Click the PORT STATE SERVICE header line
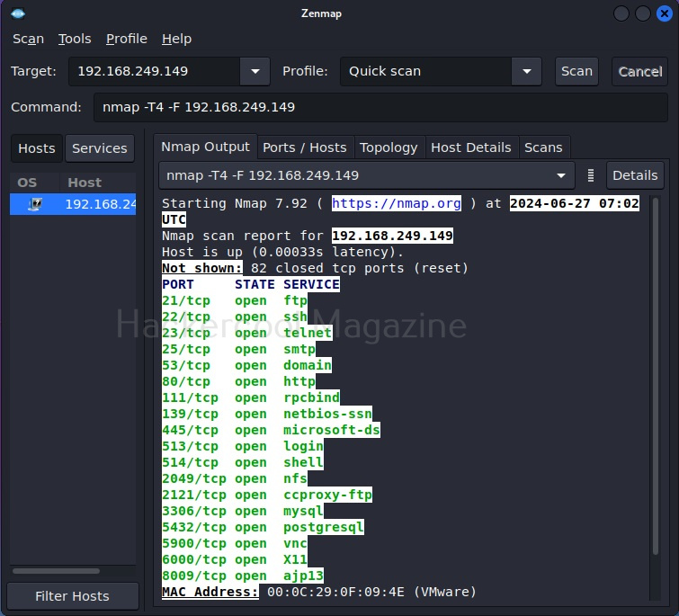The height and width of the screenshot is (616, 679). point(251,284)
